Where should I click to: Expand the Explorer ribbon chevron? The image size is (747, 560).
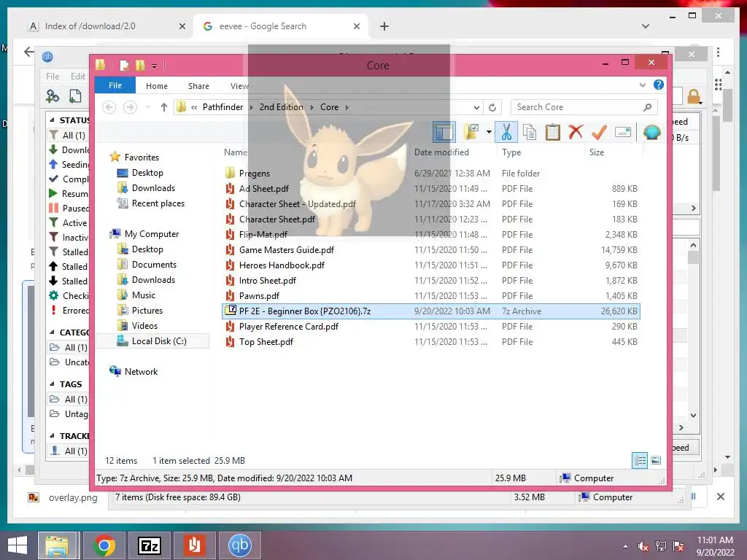pyautogui.click(x=642, y=85)
